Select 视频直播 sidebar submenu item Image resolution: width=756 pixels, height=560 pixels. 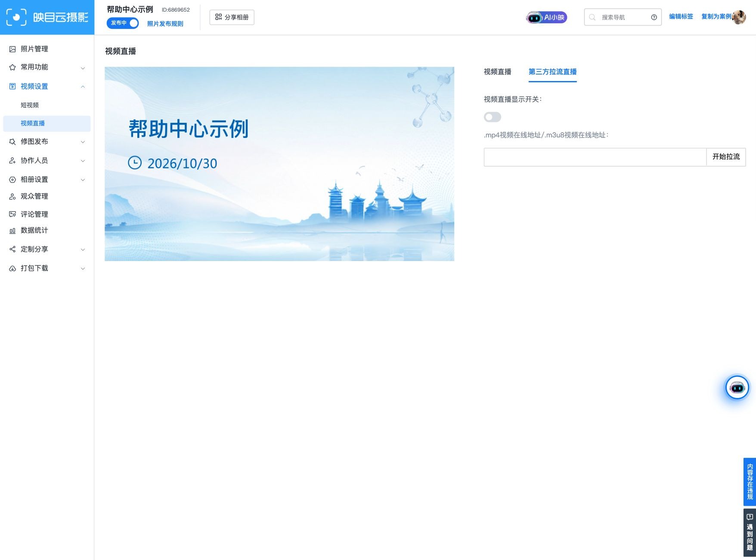tap(46, 124)
